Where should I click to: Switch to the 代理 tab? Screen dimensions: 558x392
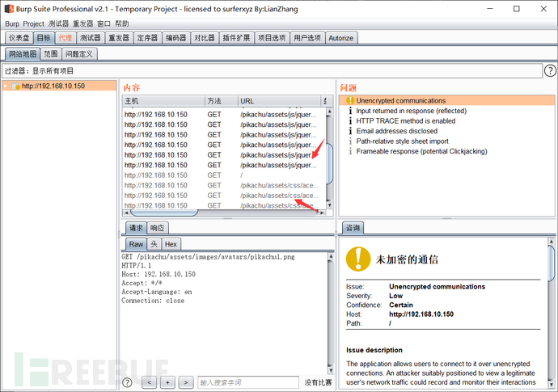coord(66,38)
